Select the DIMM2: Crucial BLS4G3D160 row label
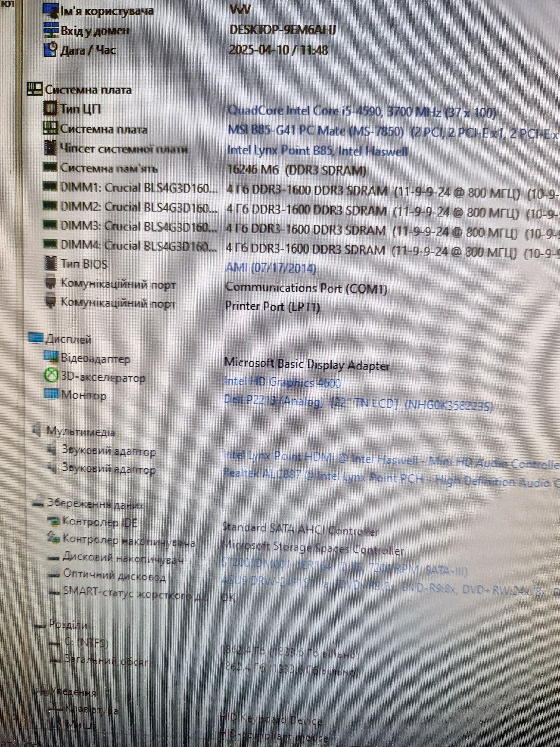 pos(139,207)
